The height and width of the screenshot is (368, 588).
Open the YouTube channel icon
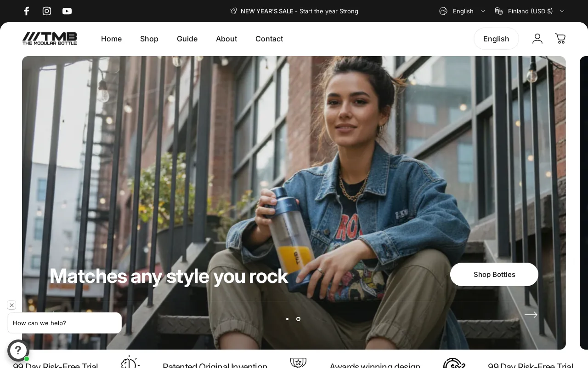67,11
